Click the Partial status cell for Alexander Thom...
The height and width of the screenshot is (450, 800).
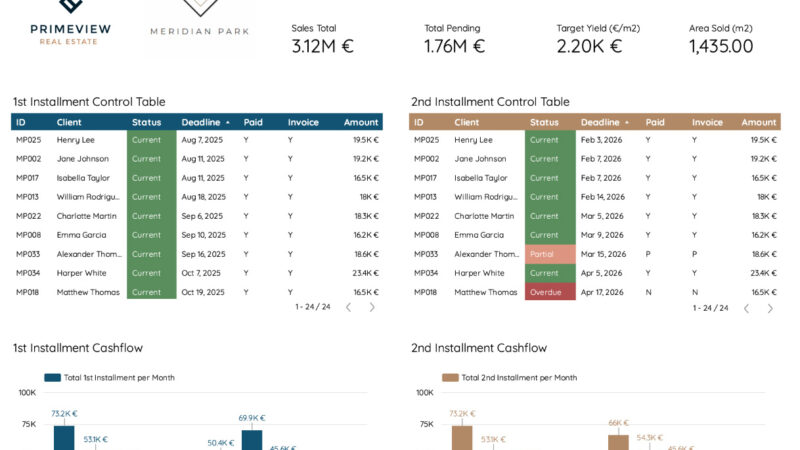pyautogui.click(x=550, y=254)
